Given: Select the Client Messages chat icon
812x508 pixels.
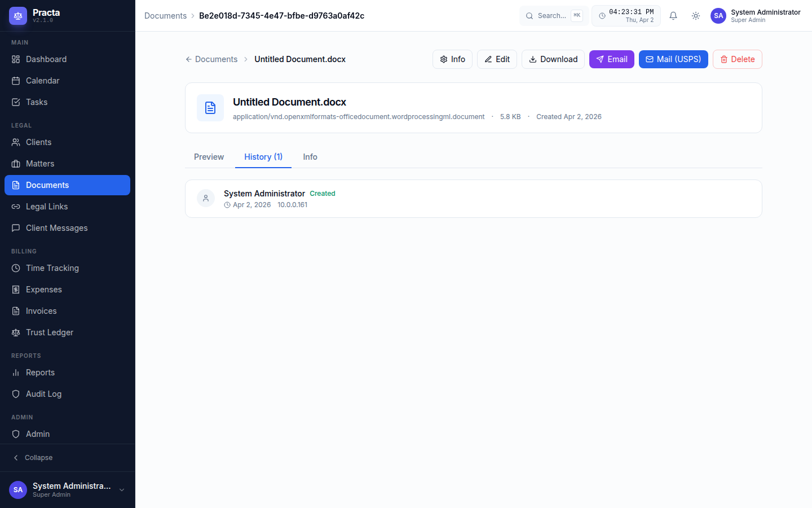Looking at the screenshot, I should coord(16,227).
